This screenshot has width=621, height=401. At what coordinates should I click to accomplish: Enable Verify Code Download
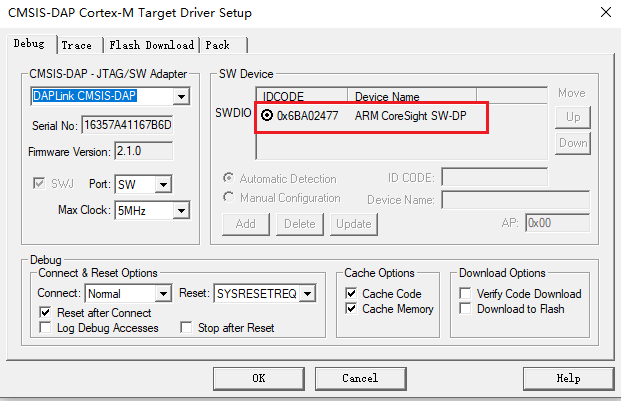pos(465,294)
